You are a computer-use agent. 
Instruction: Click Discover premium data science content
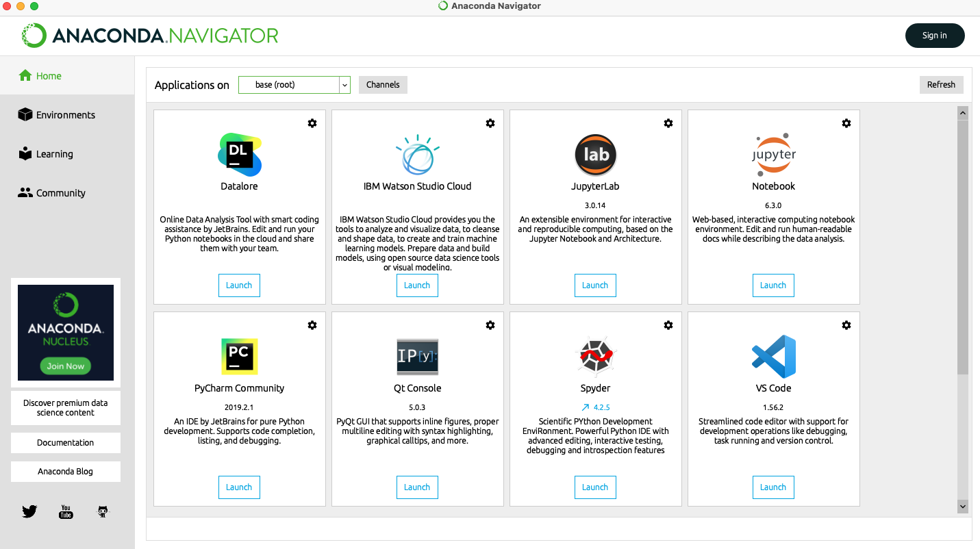click(x=66, y=408)
